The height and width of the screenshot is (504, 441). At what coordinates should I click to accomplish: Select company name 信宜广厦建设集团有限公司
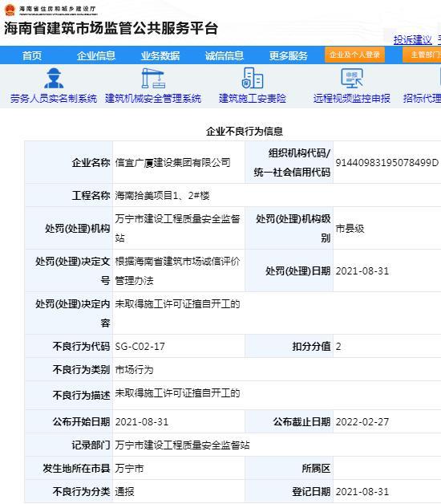(x=173, y=163)
